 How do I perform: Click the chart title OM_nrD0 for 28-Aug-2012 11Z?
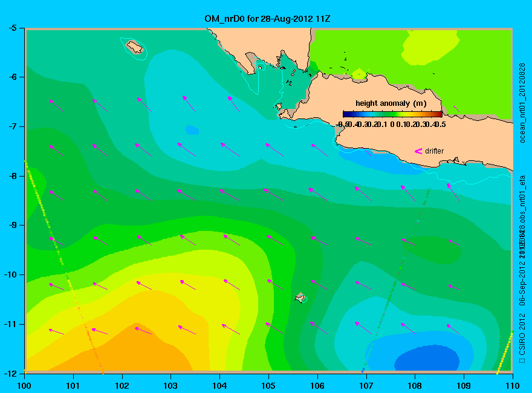(x=267, y=19)
